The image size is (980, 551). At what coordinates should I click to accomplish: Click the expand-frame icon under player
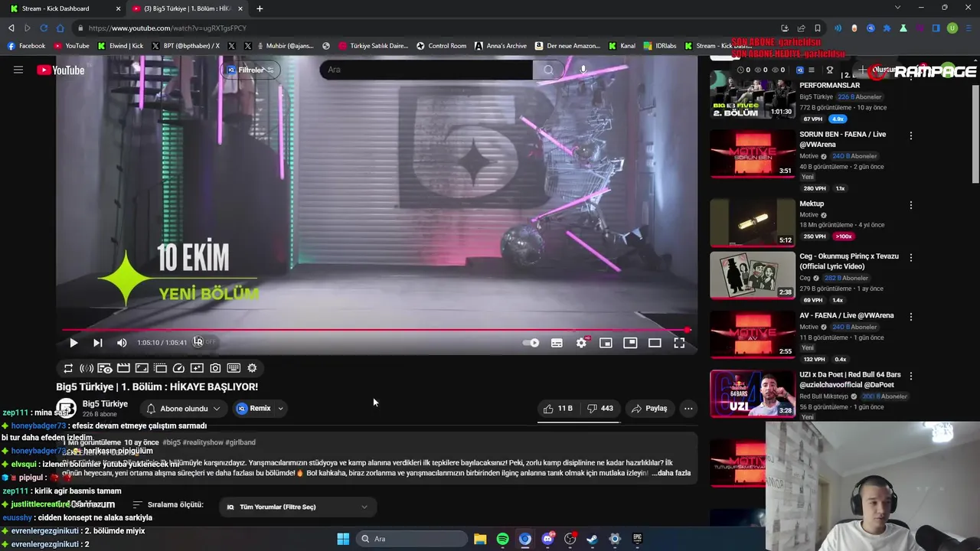click(x=142, y=368)
